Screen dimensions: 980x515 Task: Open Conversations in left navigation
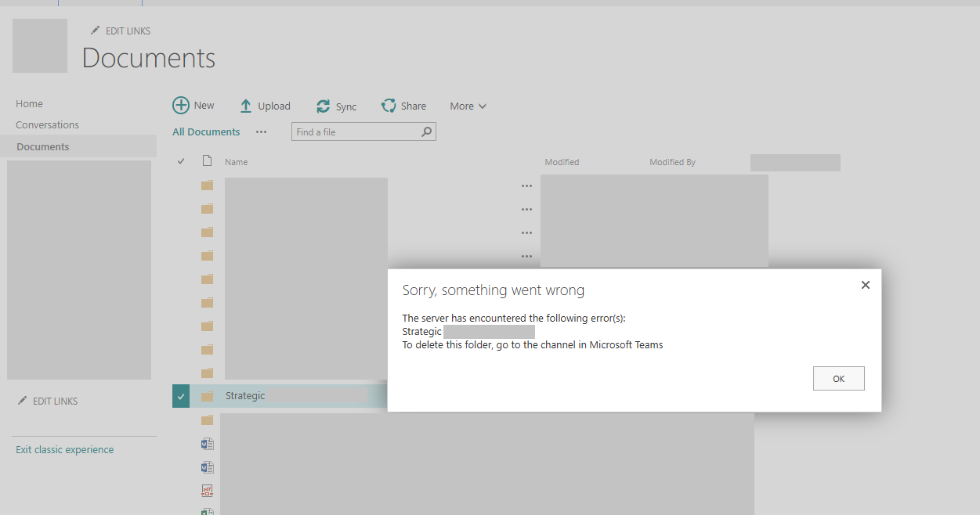[x=47, y=124]
